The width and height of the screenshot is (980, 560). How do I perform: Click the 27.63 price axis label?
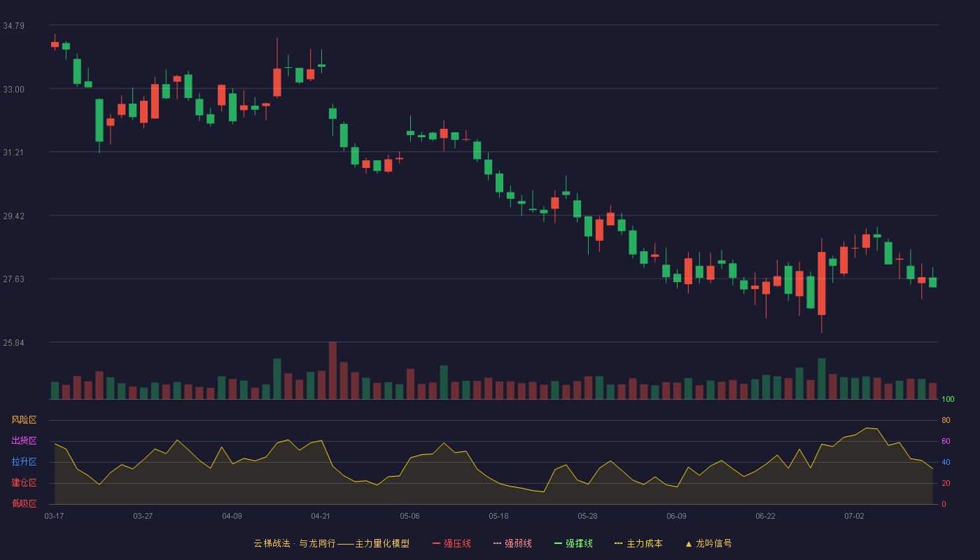14,279
